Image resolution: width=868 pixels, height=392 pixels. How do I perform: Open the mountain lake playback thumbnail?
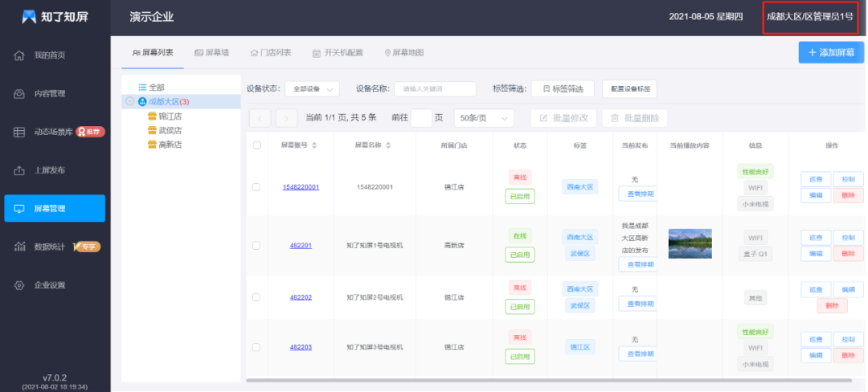coord(690,244)
